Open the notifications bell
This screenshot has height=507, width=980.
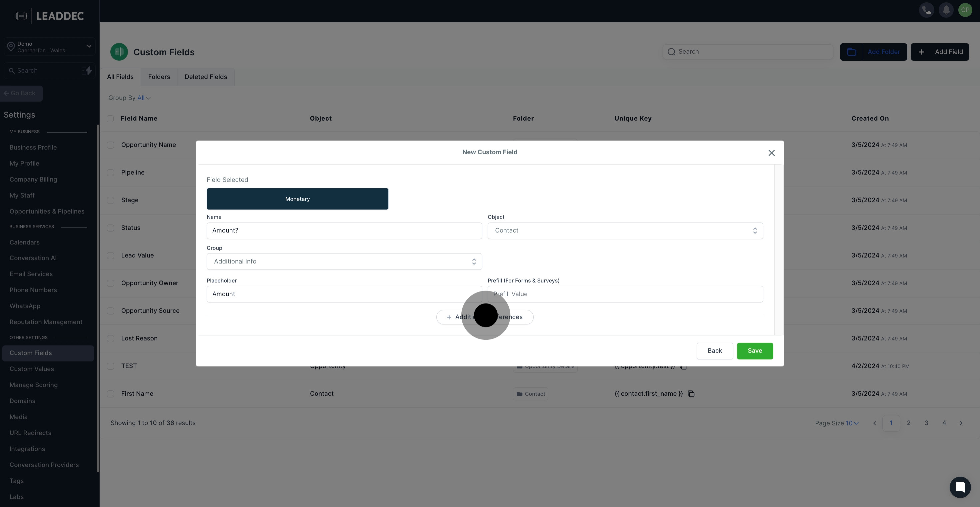click(x=946, y=10)
